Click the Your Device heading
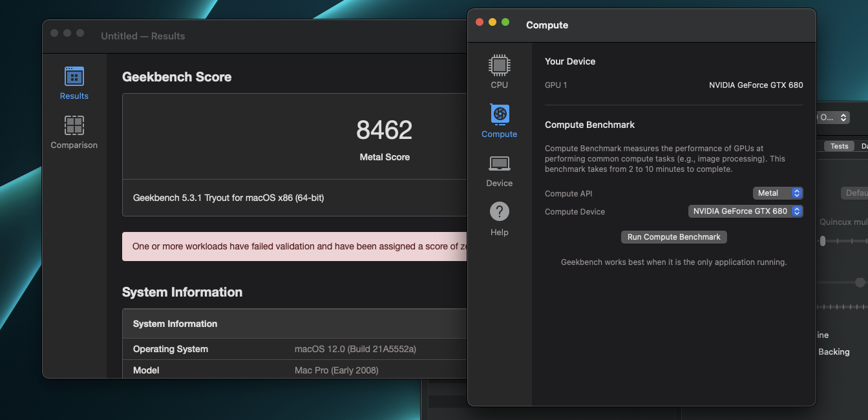Screen dimensions: 868x420 [x=570, y=61]
